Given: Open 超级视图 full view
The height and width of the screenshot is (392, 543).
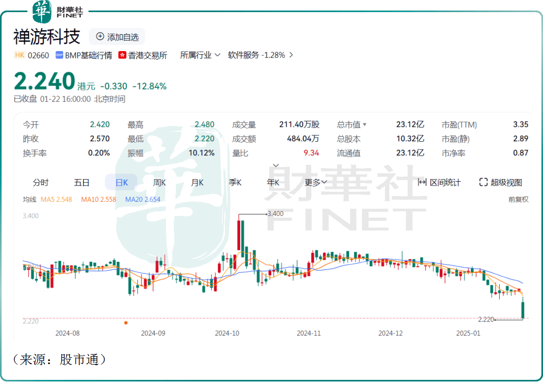Looking at the screenshot, I should (500, 182).
